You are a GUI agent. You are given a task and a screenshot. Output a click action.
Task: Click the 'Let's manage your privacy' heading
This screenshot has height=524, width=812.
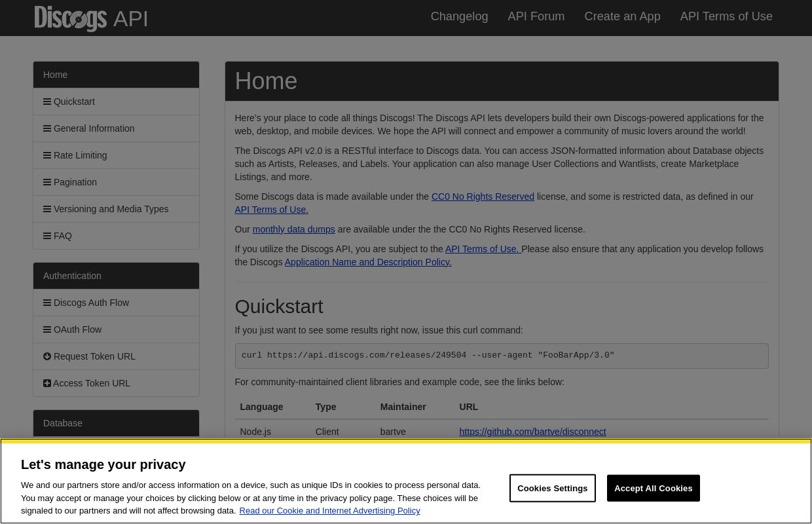[103, 464]
